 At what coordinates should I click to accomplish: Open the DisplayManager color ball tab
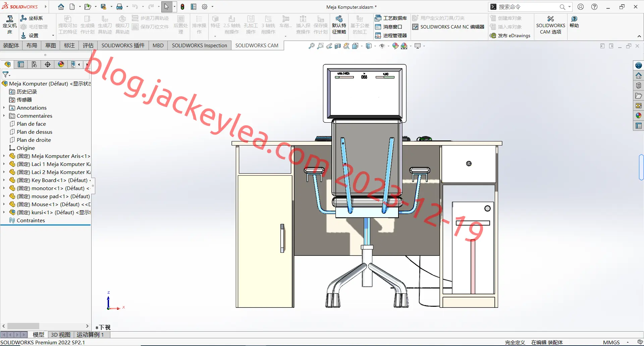(61, 64)
